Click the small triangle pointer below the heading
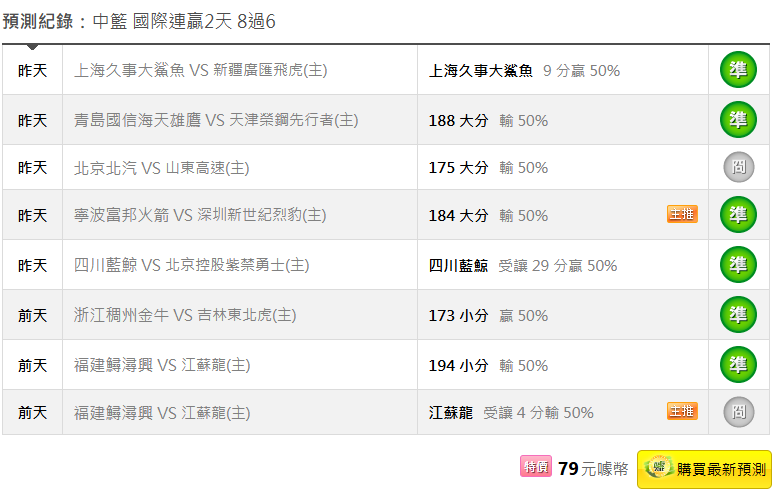 (33, 46)
